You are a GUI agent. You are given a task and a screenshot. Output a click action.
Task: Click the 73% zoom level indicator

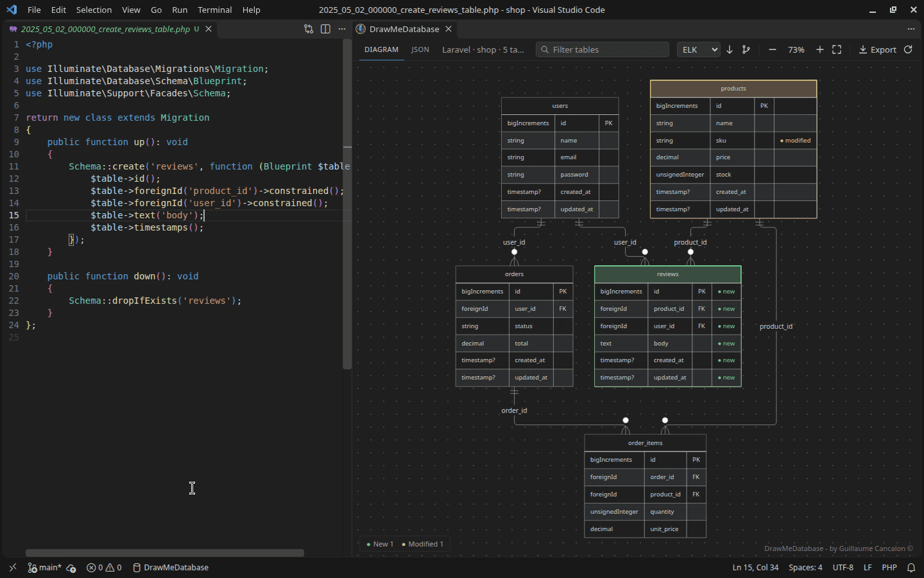pos(796,49)
